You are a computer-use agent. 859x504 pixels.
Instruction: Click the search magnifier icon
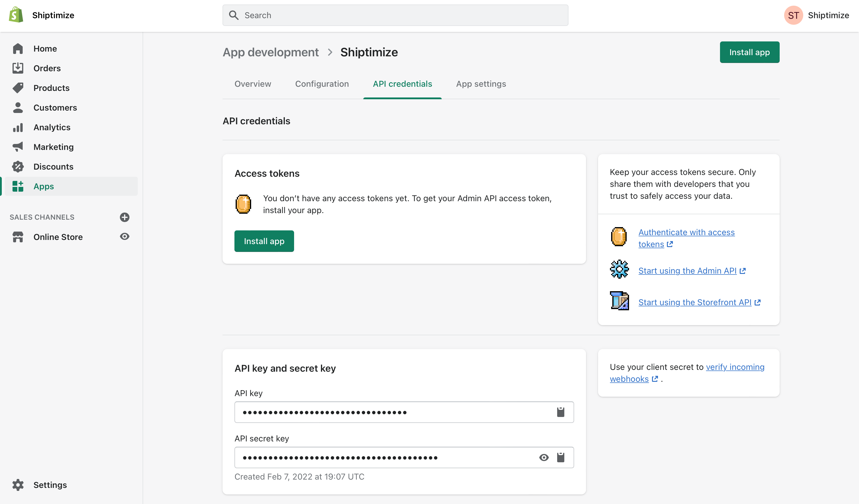click(234, 15)
